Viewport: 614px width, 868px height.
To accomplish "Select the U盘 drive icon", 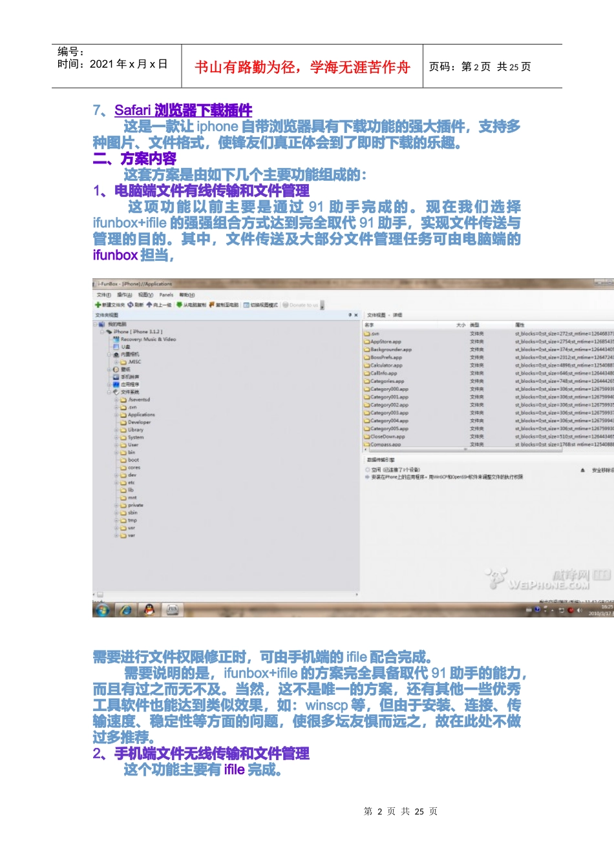I will [116, 347].
